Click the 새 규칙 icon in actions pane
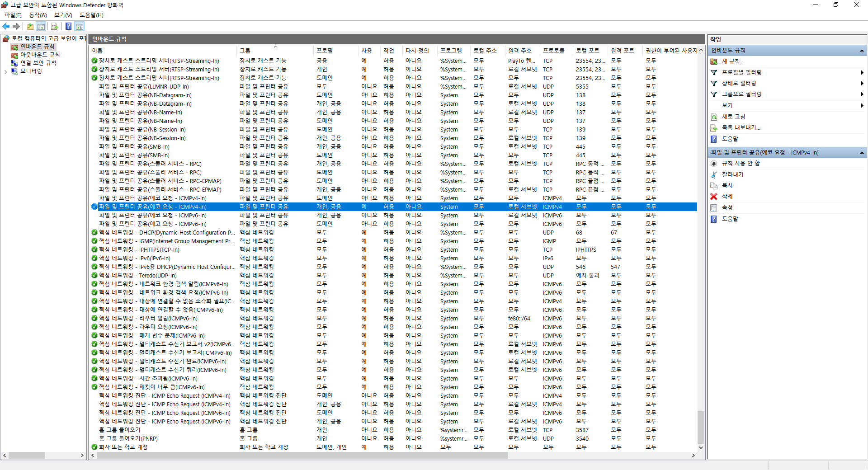Viewport: 868px width, 470px height. [x=714, y=61]
